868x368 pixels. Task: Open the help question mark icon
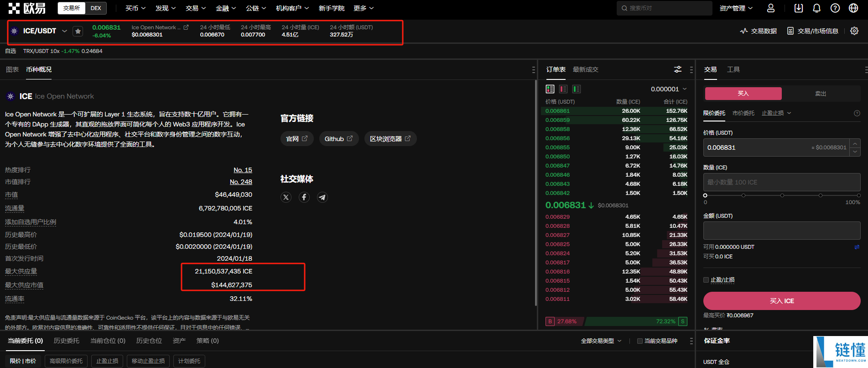(x=835, y=8)
